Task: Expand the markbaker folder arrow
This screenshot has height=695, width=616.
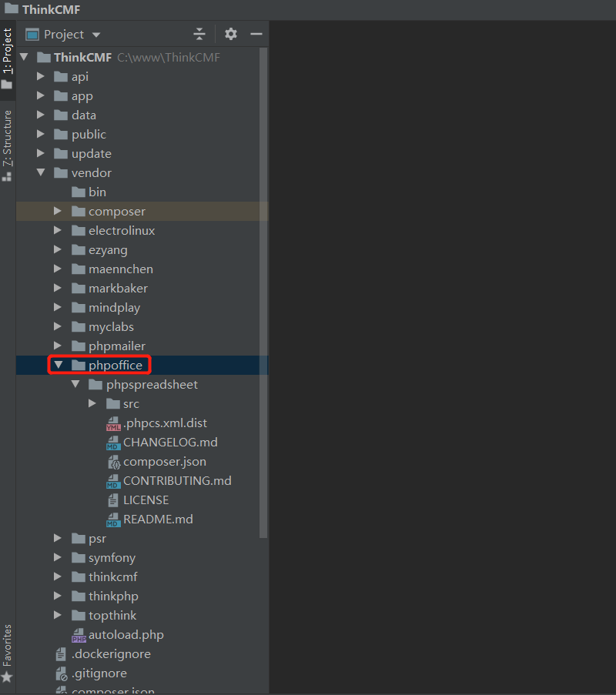Action: click(x=58, y=288)
